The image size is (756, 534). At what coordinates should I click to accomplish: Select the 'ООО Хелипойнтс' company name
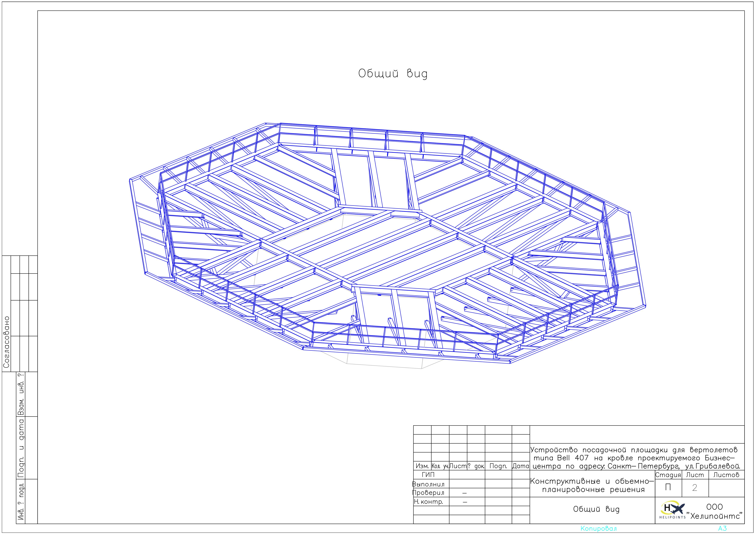tap(715, 512)
